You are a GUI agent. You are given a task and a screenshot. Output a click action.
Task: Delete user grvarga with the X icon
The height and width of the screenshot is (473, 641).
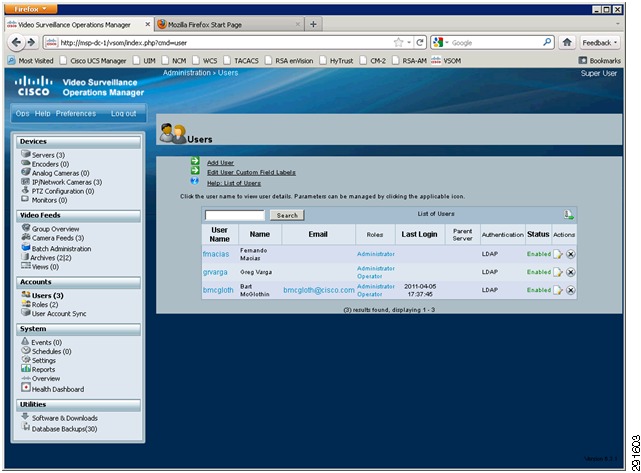coord(571,272)
